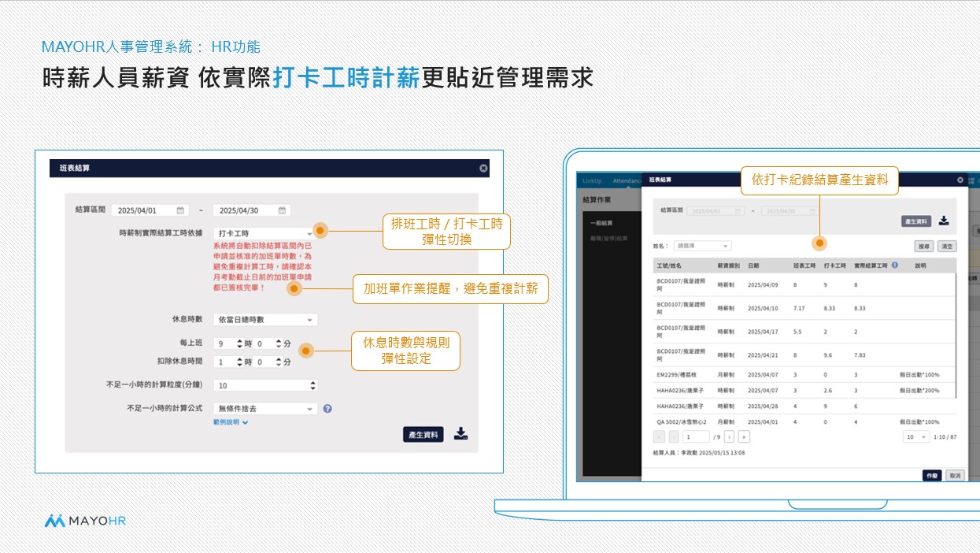The height and width of the screenshot is (553, 980).
Task: Click download icon in laptop results dialog
Action: pos(944,221)
